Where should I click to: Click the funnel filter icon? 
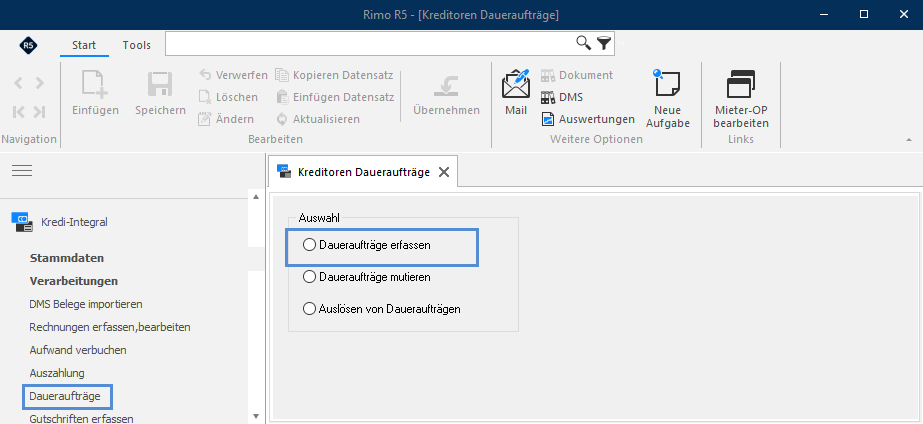604,42
